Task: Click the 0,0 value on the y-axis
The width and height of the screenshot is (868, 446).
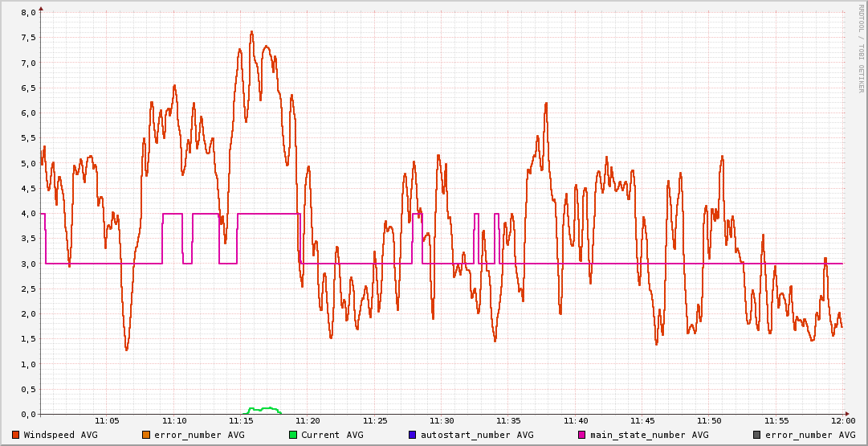Action: pyautogui.click(x=27, y=414)
